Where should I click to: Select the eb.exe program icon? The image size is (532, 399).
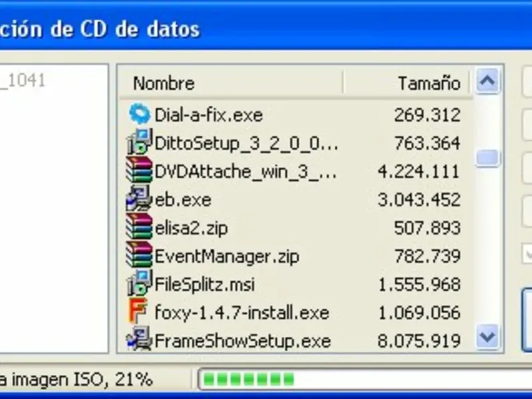[x=139, y=198]
